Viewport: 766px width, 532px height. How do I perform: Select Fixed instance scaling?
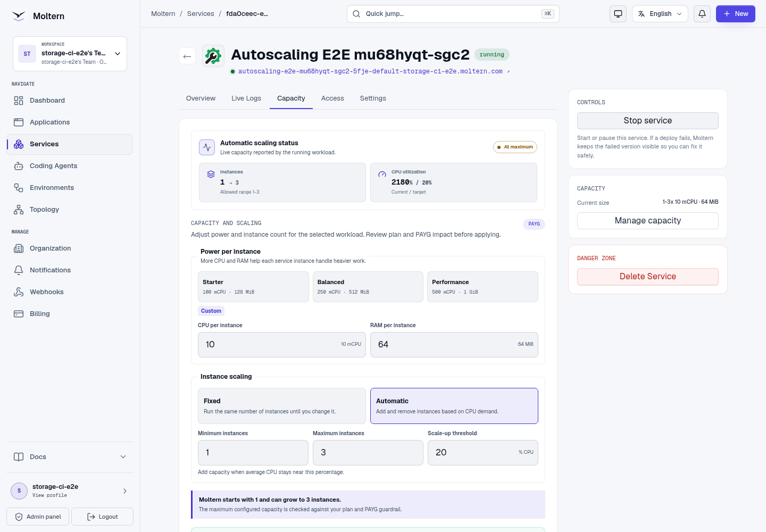[282, 406]
